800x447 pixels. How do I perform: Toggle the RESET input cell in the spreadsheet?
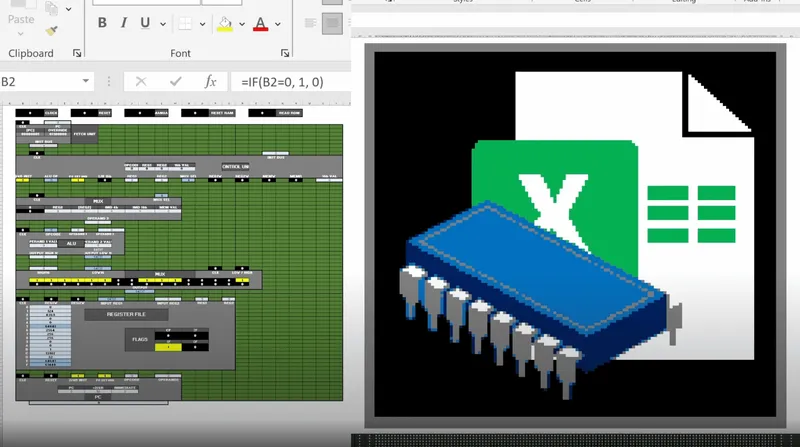click(84, 113)
